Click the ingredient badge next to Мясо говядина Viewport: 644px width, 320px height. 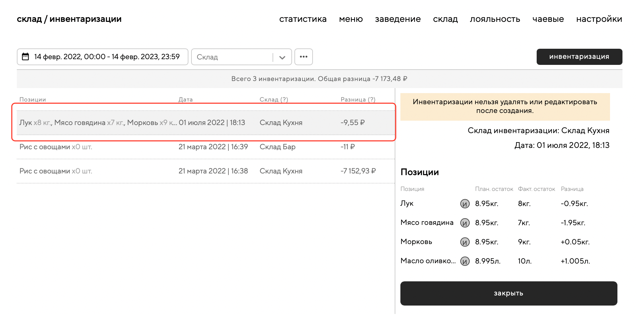tap(465, 223)
